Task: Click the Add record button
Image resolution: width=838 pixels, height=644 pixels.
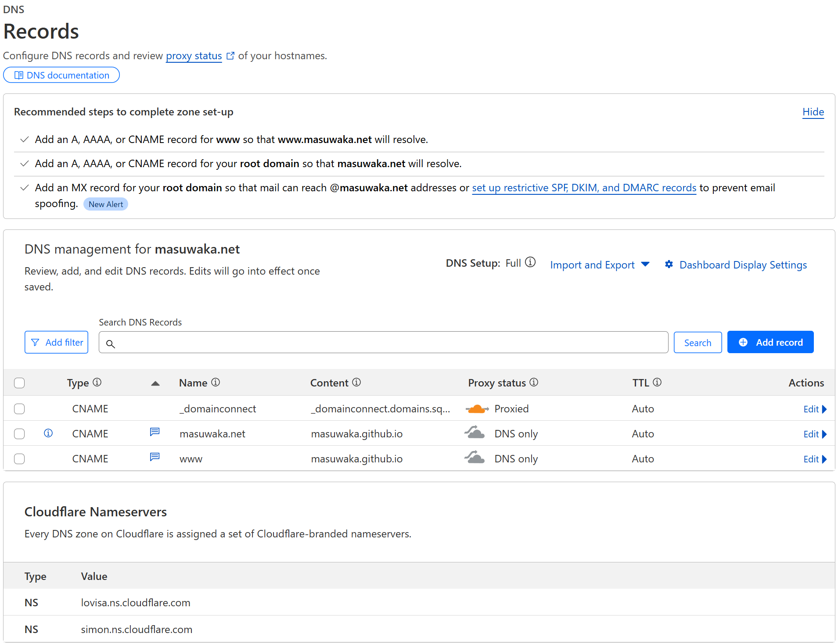Action: coord(770,342)
